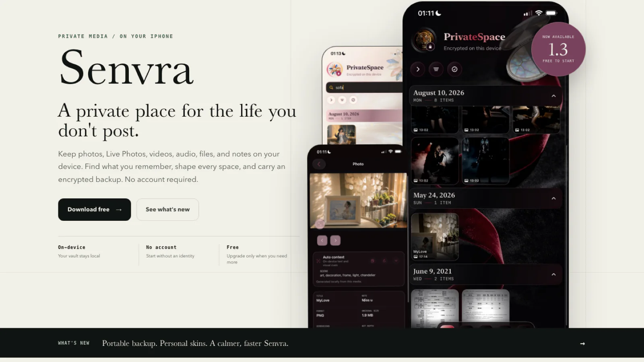Tap the back arrow on the Photo screen
Image resolution: width=644 pixels, height=362 pixels.
319,164
